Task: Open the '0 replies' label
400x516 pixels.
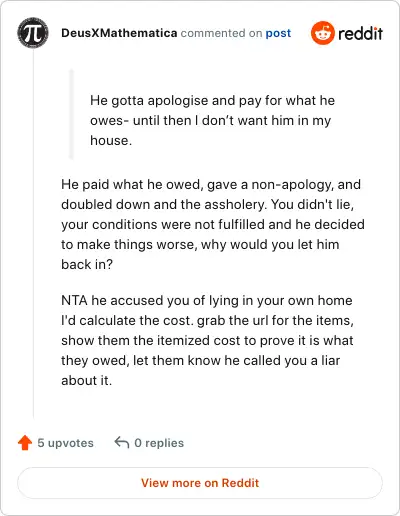Action: click(159, 443)
